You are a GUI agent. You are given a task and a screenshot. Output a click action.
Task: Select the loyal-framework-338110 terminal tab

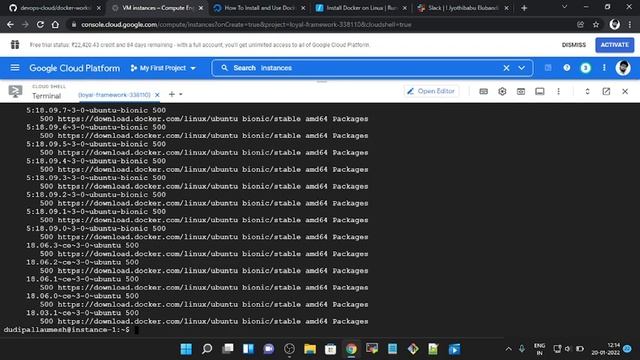pyautogui.click(x=114, y=95)
